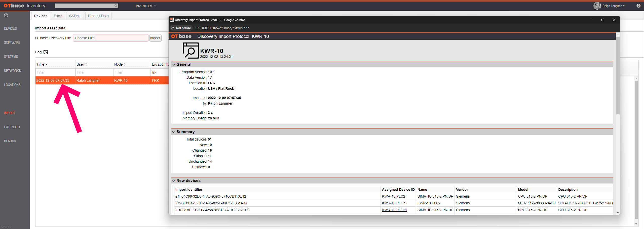Click the Import button
The width and height of the screenshot is (644, 229).
[155, 38]
